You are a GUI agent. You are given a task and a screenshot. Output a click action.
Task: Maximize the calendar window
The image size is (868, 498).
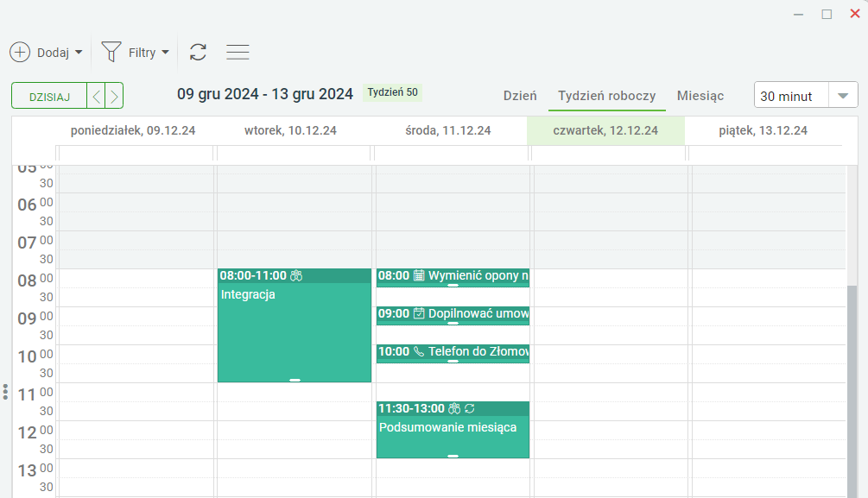(x=827, y=15)
